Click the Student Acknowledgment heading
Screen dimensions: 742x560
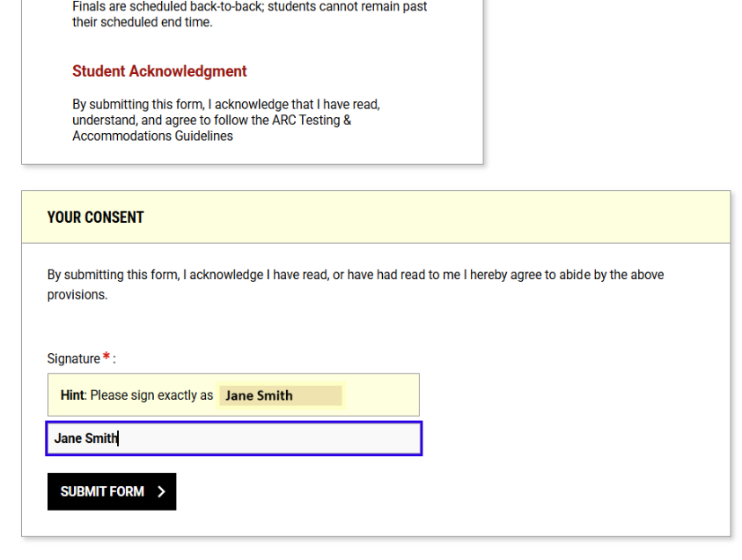(159, 71)
